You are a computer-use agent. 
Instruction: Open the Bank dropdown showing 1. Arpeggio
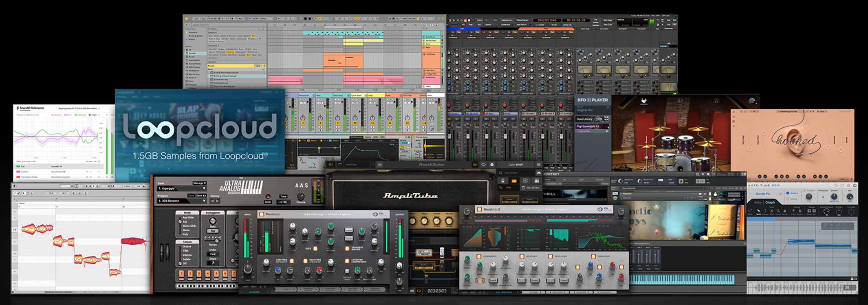181,189
